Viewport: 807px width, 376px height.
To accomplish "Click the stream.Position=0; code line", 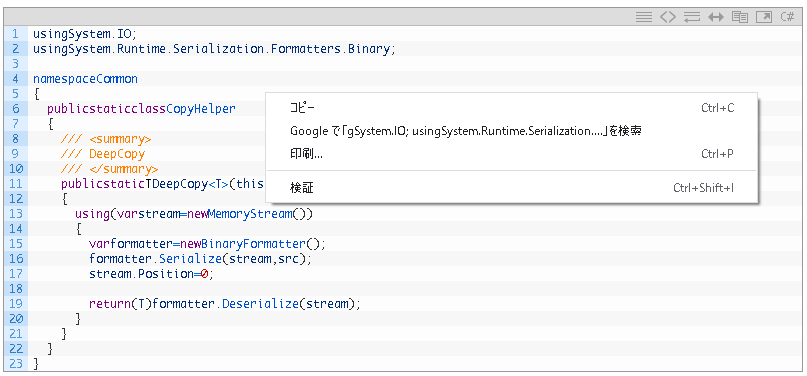I will 151,274.
